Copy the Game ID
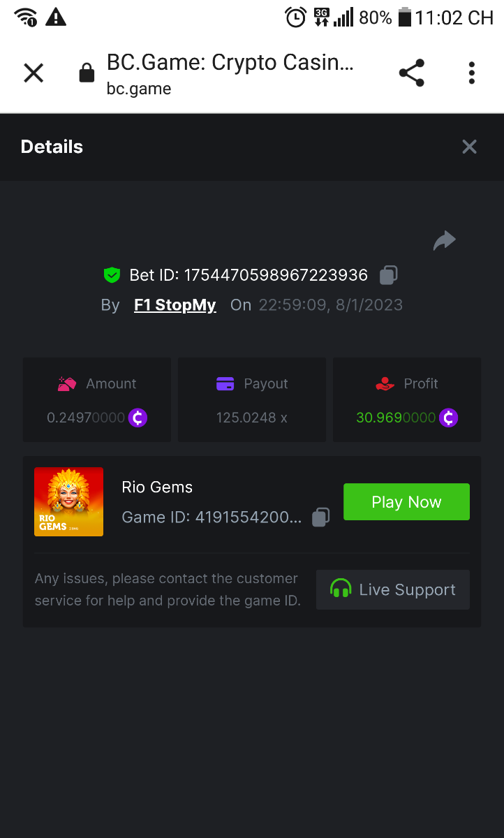 click(x=320, y=517)
